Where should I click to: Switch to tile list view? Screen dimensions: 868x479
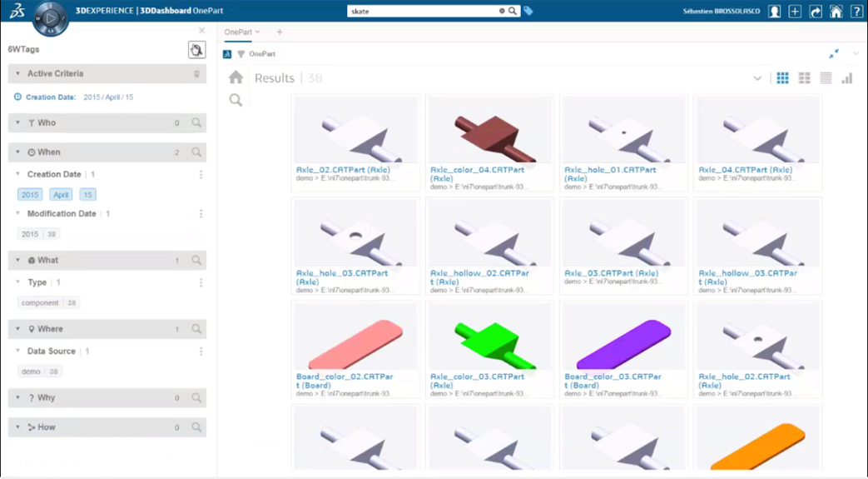tap(805, 78)
